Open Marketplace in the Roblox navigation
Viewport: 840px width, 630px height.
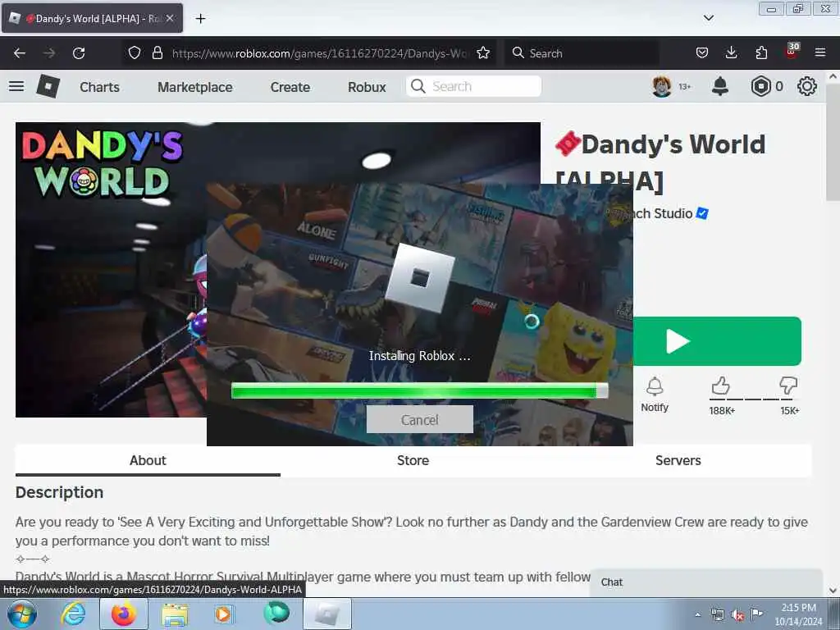pyautogui.click(x=195, y=87)
